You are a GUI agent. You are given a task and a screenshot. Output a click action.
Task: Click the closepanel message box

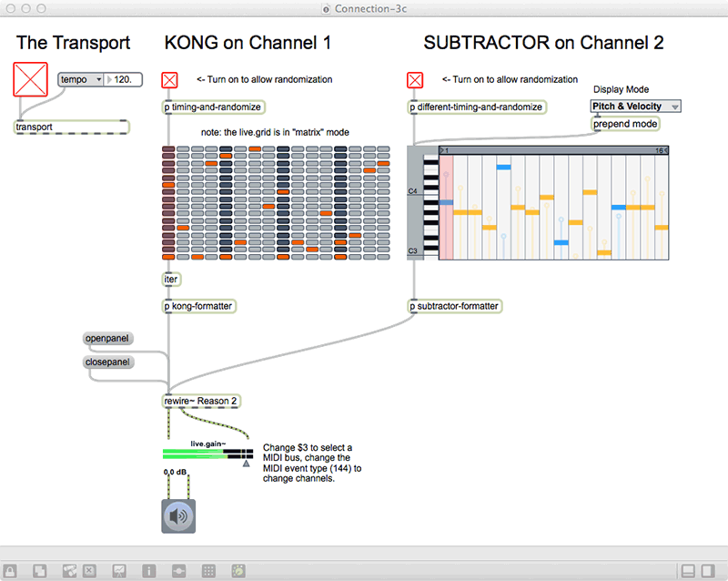click(x=108, y=362)
